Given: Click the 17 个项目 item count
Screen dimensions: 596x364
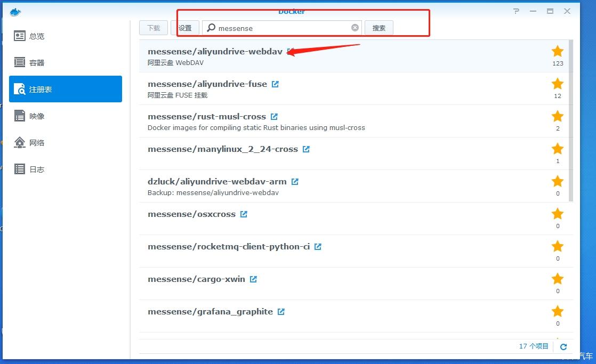Looking at the screenshot, I should (x=534, y=346).
